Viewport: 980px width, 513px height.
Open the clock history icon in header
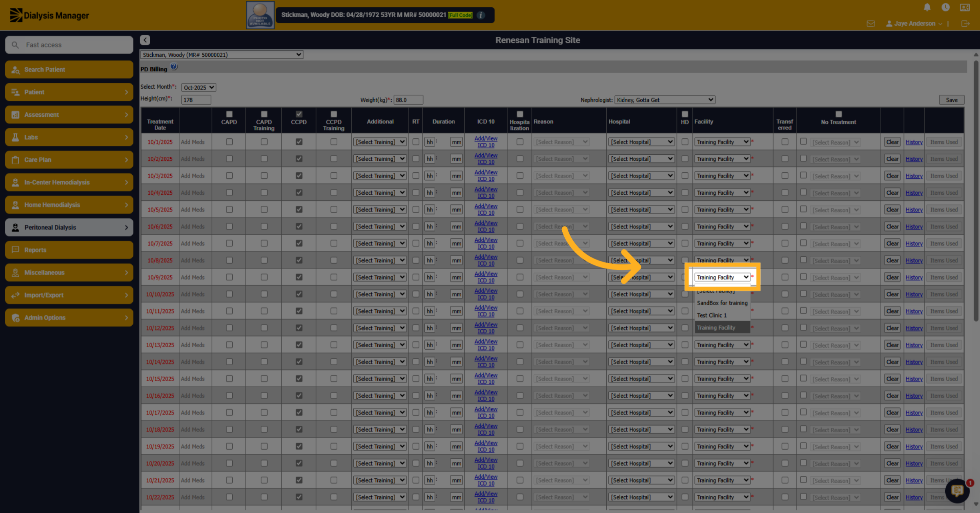tap(945, 7)
